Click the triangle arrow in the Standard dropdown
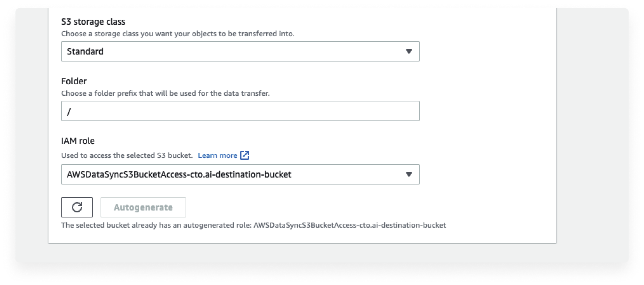Image resolution: width=644 pixels, height=285 pixels. pos(409,51)
